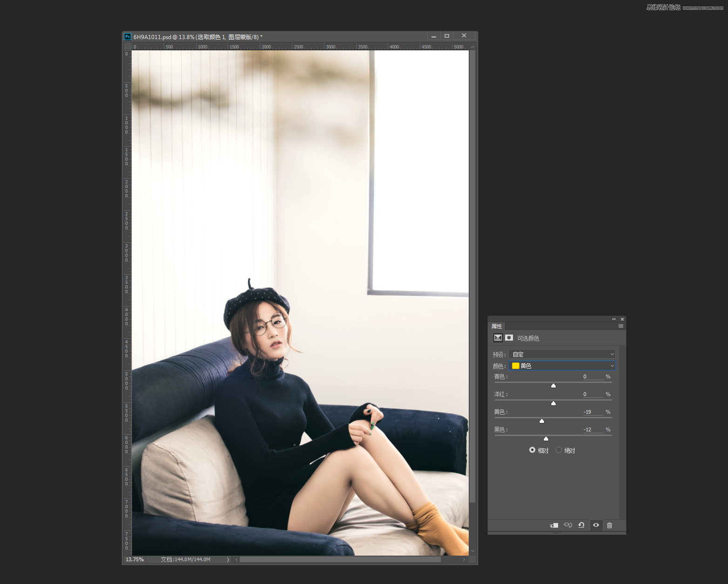Switch to the 属性 Properties tab
The image size is (728, 584).
pos(497,326)
